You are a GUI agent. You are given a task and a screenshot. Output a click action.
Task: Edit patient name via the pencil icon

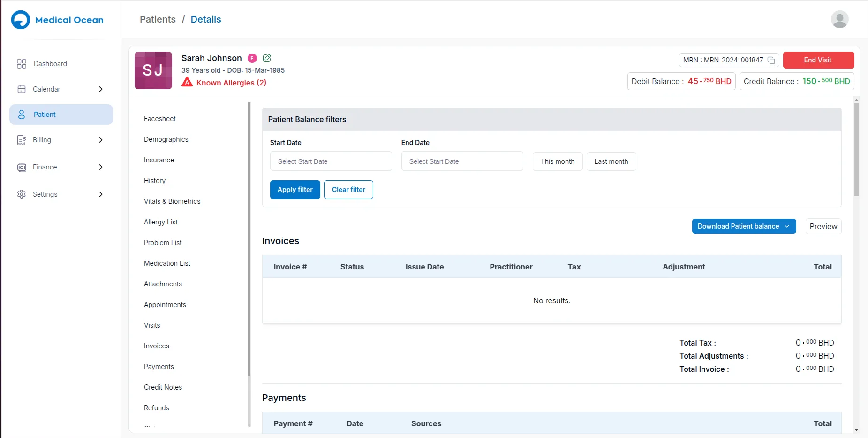tap(267, 58)
